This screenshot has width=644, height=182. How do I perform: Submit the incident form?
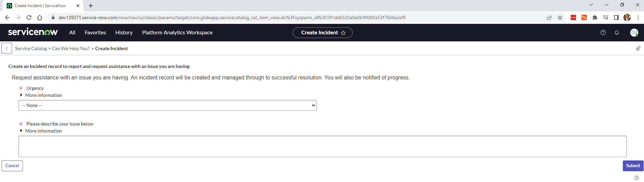tap(633, 166)
